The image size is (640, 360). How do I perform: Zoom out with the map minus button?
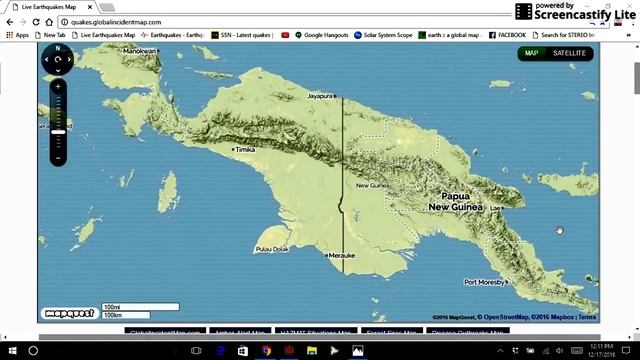pyautogui.click(x=58, y=158)
